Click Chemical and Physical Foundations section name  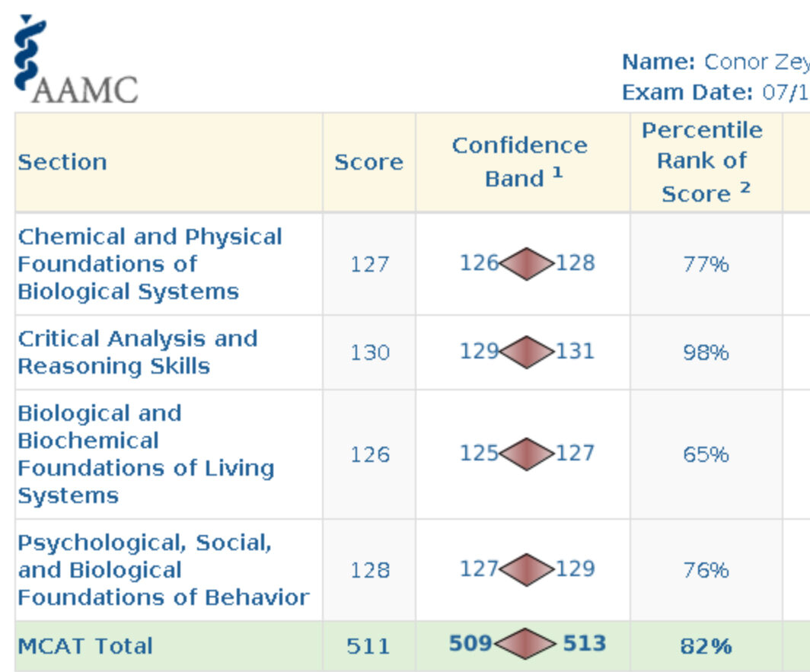pyautogui.click(x=149, y=264)
